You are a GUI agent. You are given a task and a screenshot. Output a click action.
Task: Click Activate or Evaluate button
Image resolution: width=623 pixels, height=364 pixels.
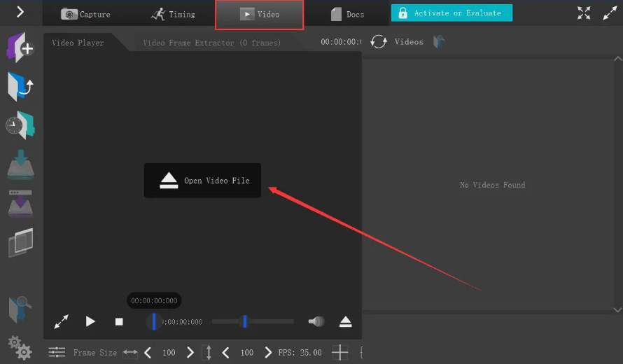point(451,13)
